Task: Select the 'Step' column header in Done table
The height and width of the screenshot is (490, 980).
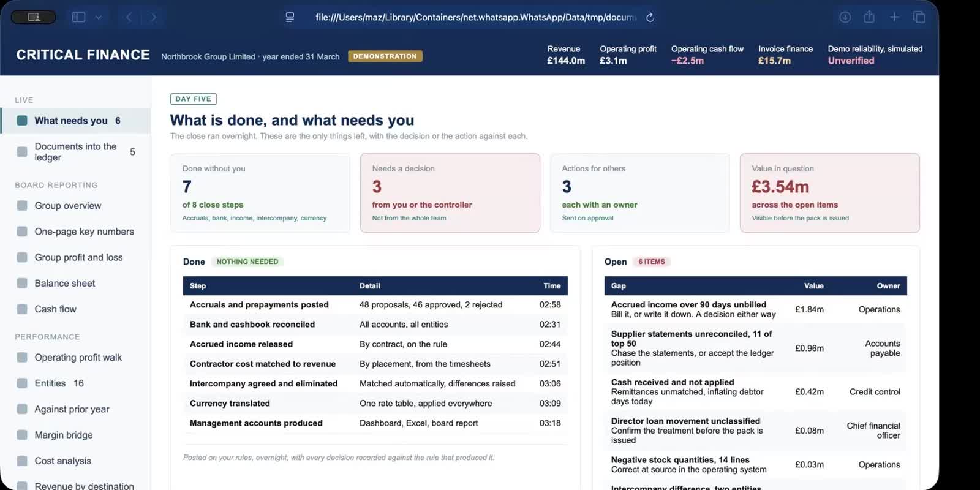Action: [198, 286]
